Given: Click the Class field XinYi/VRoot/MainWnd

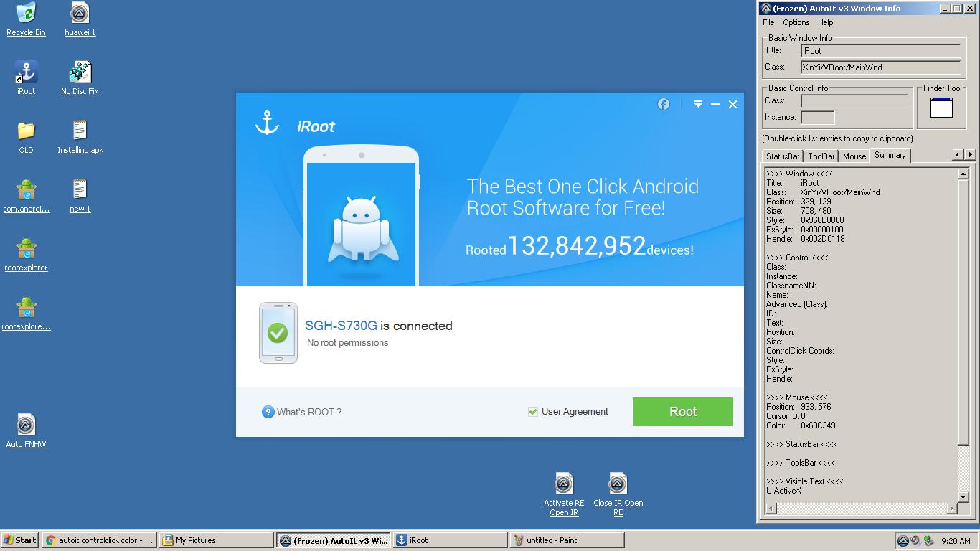Looking at the screenshot, I should pyautogui.click(x=881, y=67).
